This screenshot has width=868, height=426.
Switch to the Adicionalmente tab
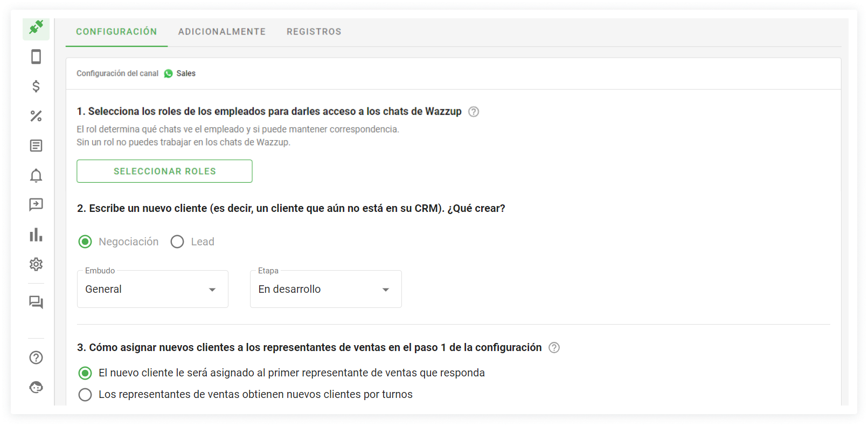[x=222, y=32]
